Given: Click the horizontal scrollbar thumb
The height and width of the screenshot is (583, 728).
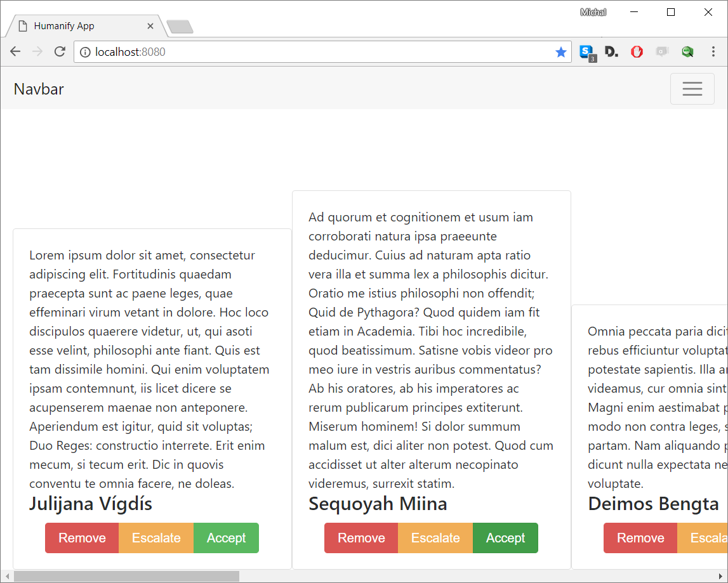Looking at the screenshot, I should 126,576.
